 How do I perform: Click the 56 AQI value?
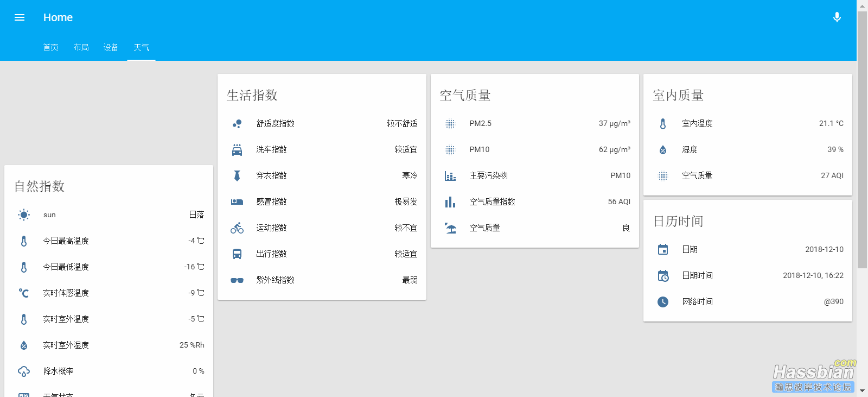619,202
